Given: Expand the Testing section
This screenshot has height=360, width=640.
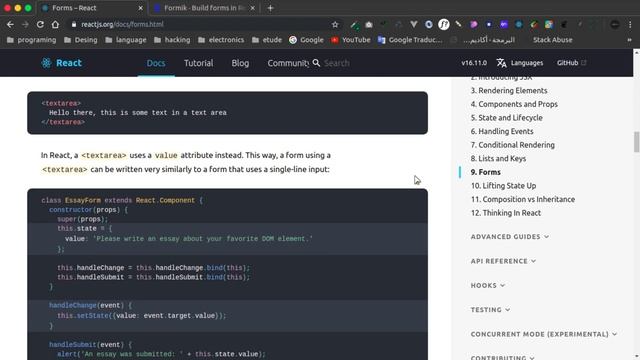Looking at the screenshot, I should (490, 310).
